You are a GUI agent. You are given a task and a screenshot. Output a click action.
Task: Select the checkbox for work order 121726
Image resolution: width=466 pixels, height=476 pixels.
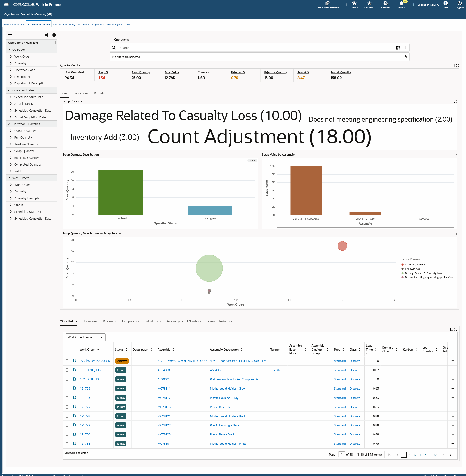[x=67, y=398]
